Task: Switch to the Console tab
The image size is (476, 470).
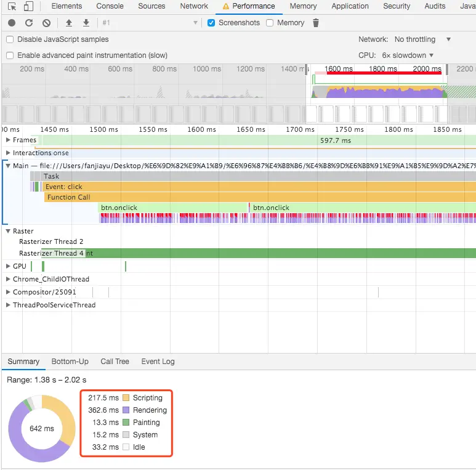Action: coord(110,6)
